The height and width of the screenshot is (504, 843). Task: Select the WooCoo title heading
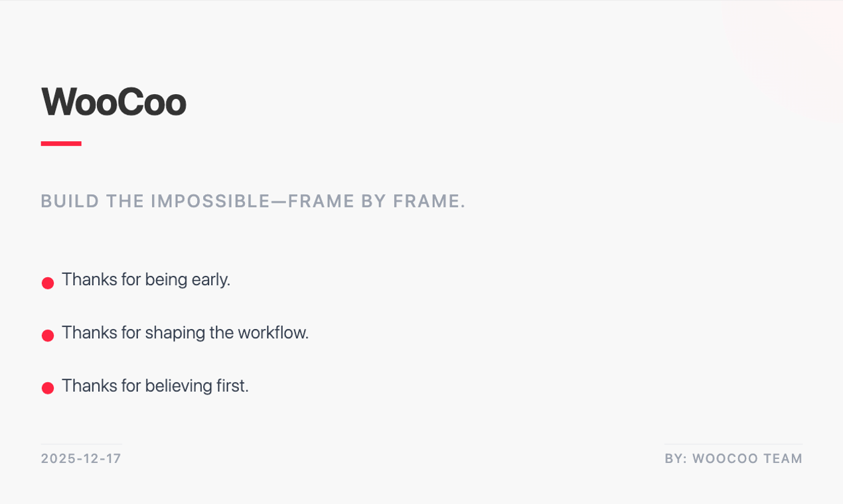click(x=114, y=102)
